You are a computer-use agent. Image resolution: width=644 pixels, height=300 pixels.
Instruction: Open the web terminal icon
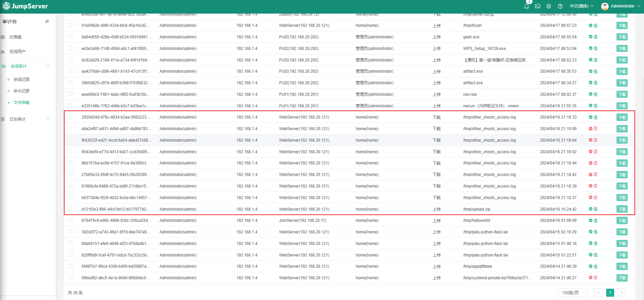tap(538, 6)
